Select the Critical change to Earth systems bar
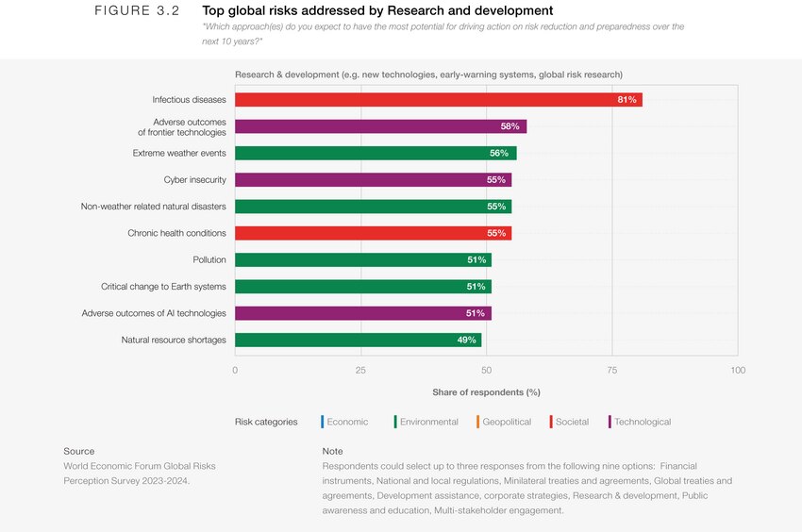The height and width of the screenshot is (532, 802). click(363, 287)
